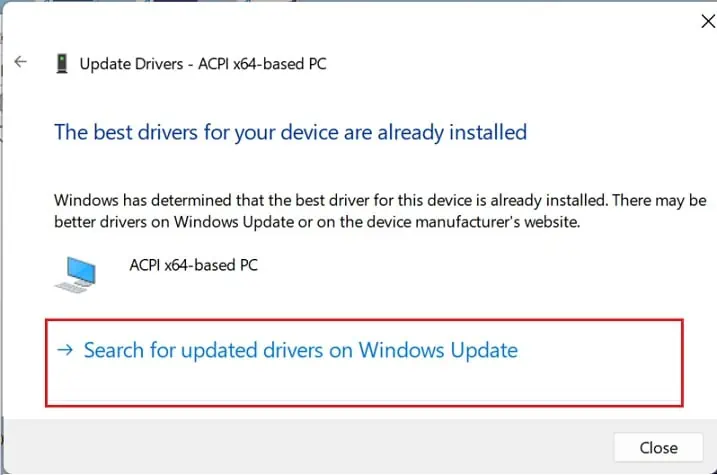This screenshot has height=475, width=717.
Task: Select the "ACPI x64-based PC" label beside the computer icon
Action: [x=196, y=265]
